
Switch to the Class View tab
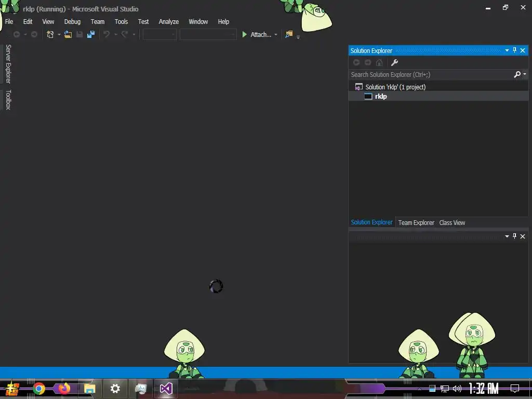pos(453,223)
